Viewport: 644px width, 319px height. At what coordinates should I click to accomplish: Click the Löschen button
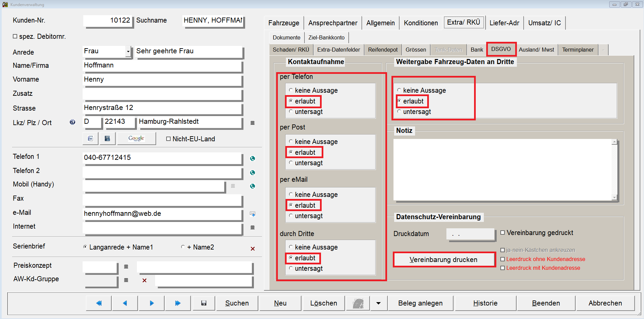(324, 303)
